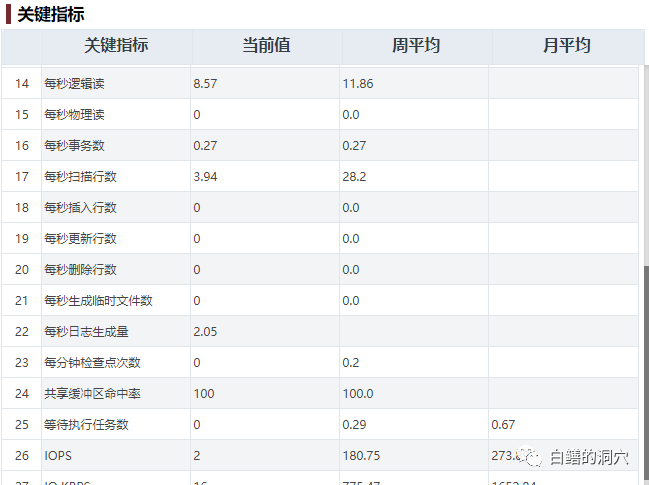Select the 共享缓冲区命中率 metric name
The height and width of the screenshot is (485, 649).
92,394
